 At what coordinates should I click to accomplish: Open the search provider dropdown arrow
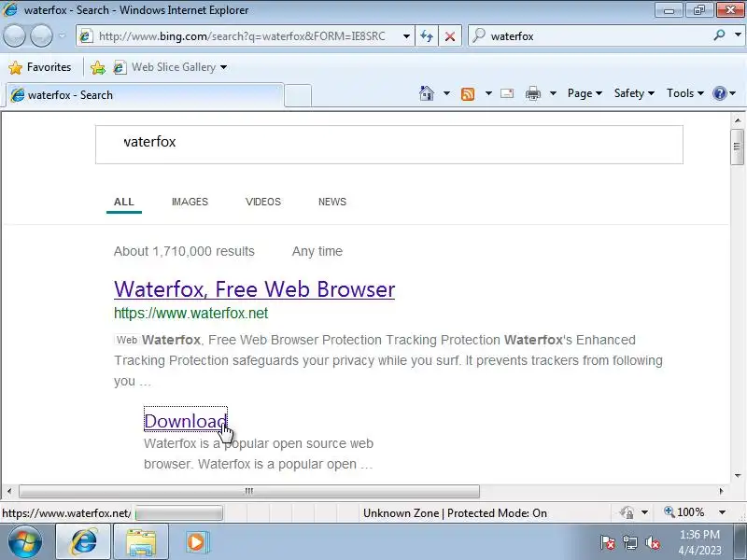click(x=738, y=35)
